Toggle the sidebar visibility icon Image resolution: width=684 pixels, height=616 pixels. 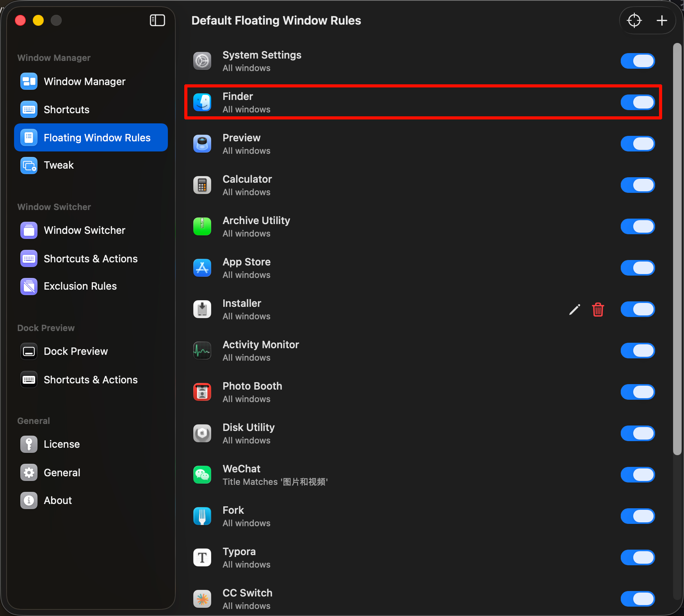pyautogui.click(x=157, y=20)
